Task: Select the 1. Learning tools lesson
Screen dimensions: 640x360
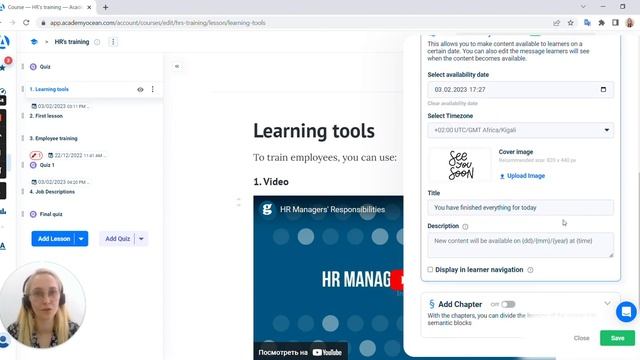Action: [x=49, y=89]
